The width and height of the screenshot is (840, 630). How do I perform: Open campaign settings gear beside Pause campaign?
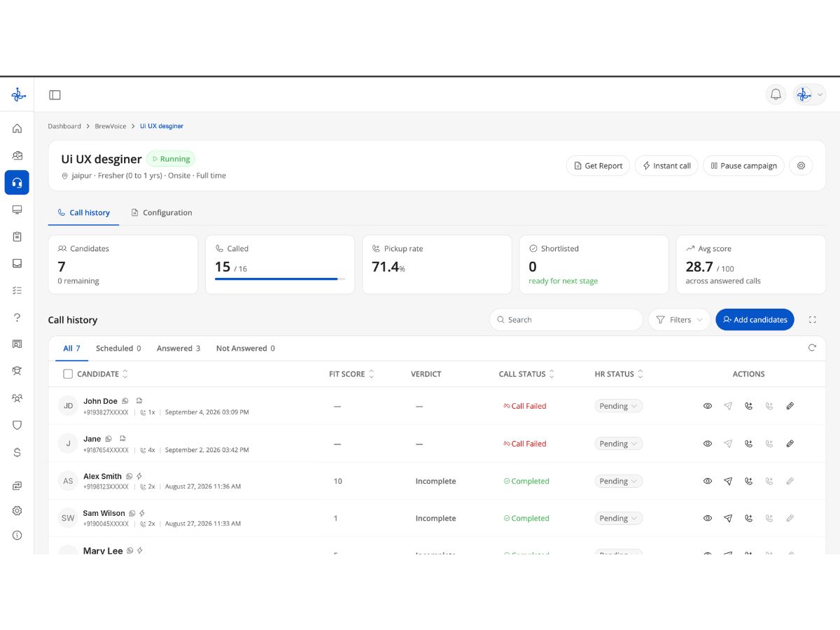pos(801,166)
